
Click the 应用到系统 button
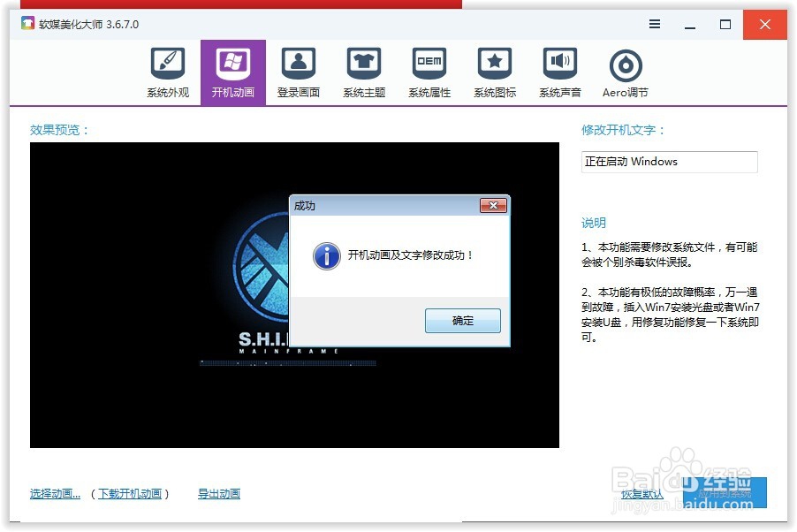coord(725,493)
